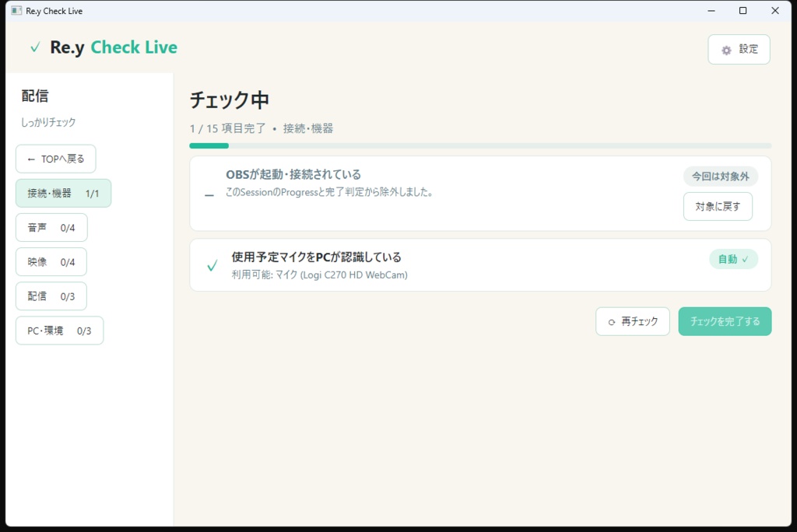Viewport: 797px width, 532px height.
Task: Click 対象に戻す for the OBS item
Action: tap(718, 206)
